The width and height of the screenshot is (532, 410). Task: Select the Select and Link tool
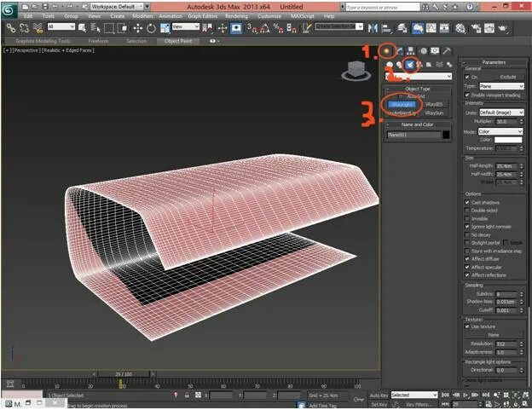click(11, 28)
